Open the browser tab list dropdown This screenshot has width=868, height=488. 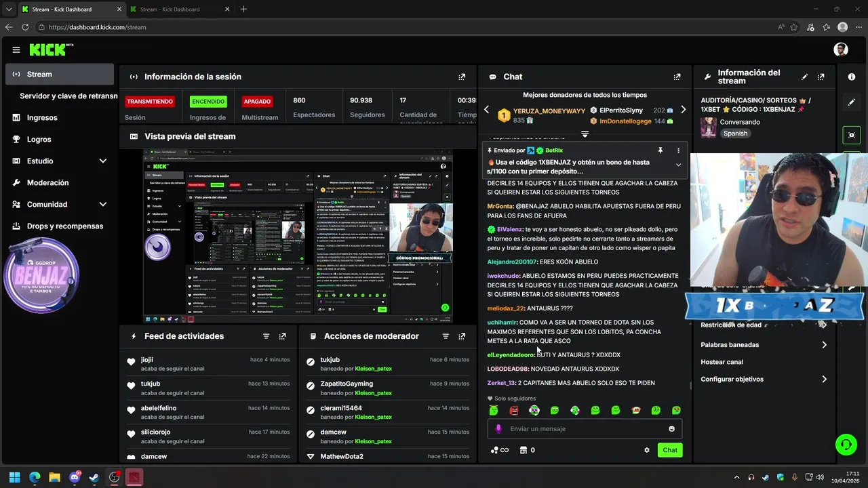(x=8, y=9)
